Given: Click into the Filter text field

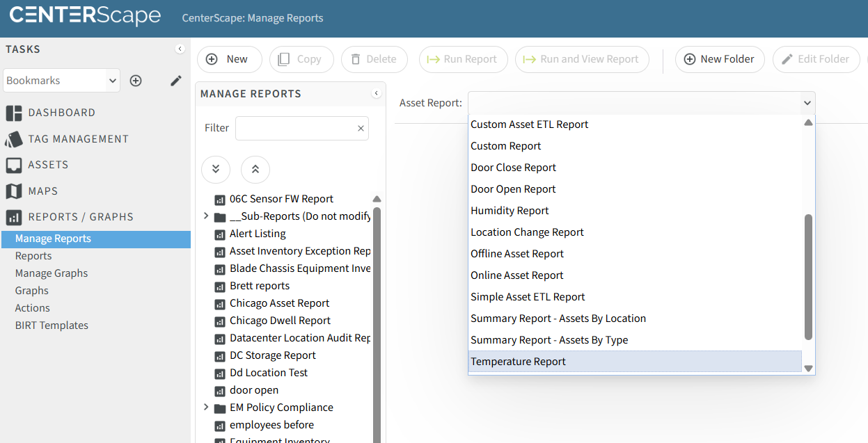Looking at the screenshot, I should click(x=295, y=128).
